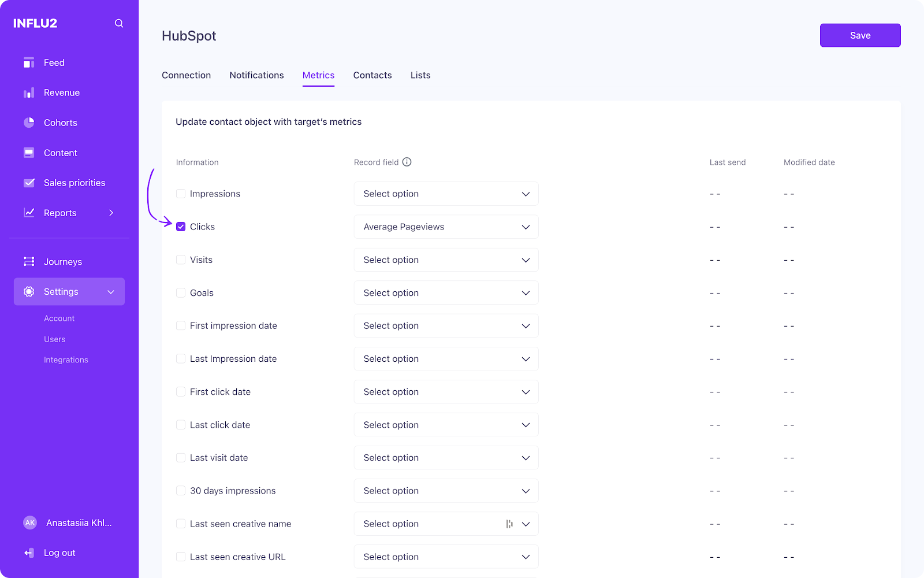Click the Content icon in sidebar
Image resolution: width=924 pixels, height=578 pixels.
(29, 153)
